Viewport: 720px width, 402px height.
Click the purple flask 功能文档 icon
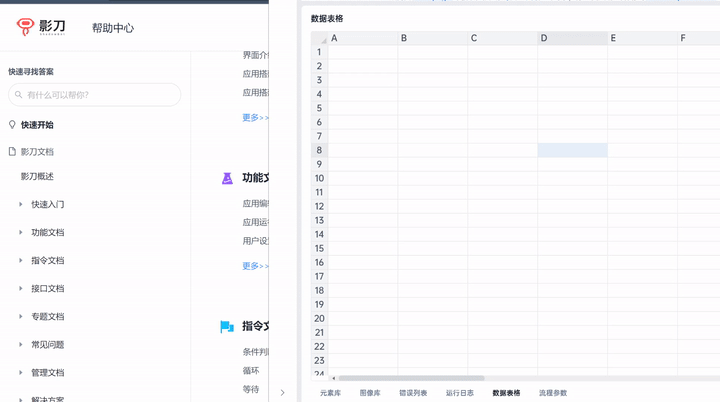pyautogui.click(x=227, y=178)
